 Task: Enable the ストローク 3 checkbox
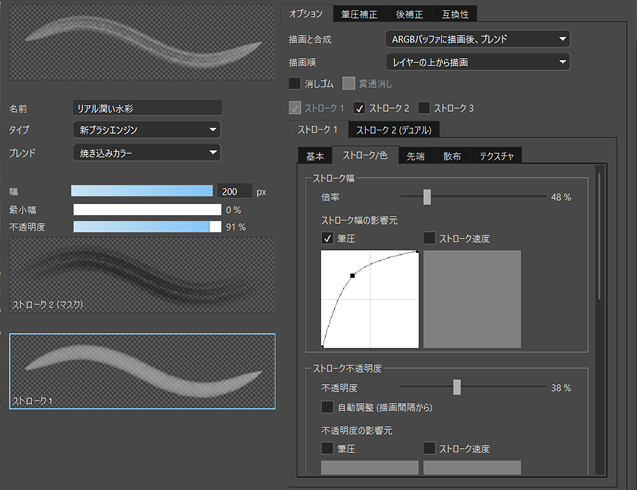(x=425, y=108)
